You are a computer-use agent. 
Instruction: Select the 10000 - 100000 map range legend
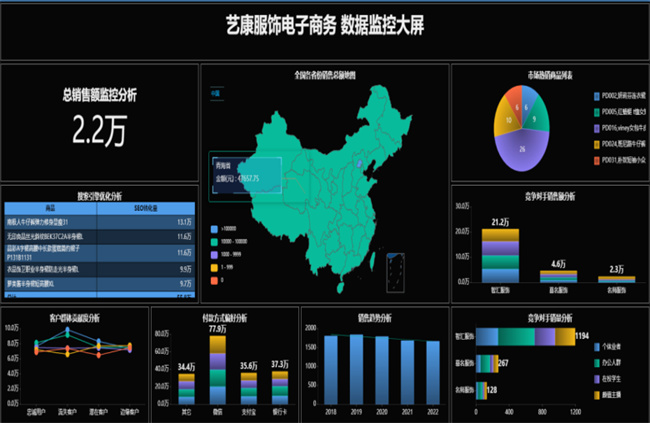213,242
